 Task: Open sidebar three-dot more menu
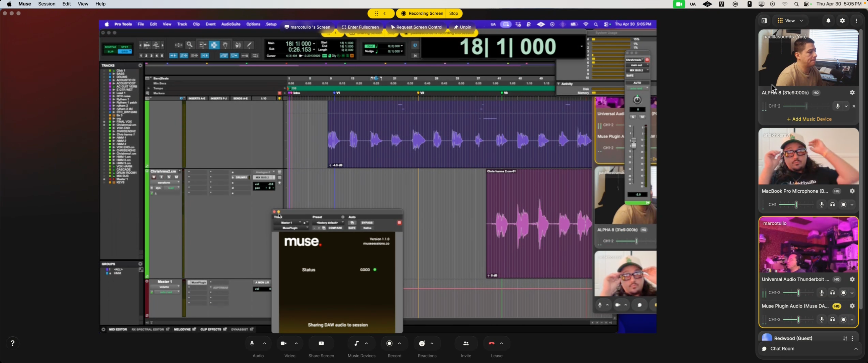pyautogui.click(x=856, y=21)
